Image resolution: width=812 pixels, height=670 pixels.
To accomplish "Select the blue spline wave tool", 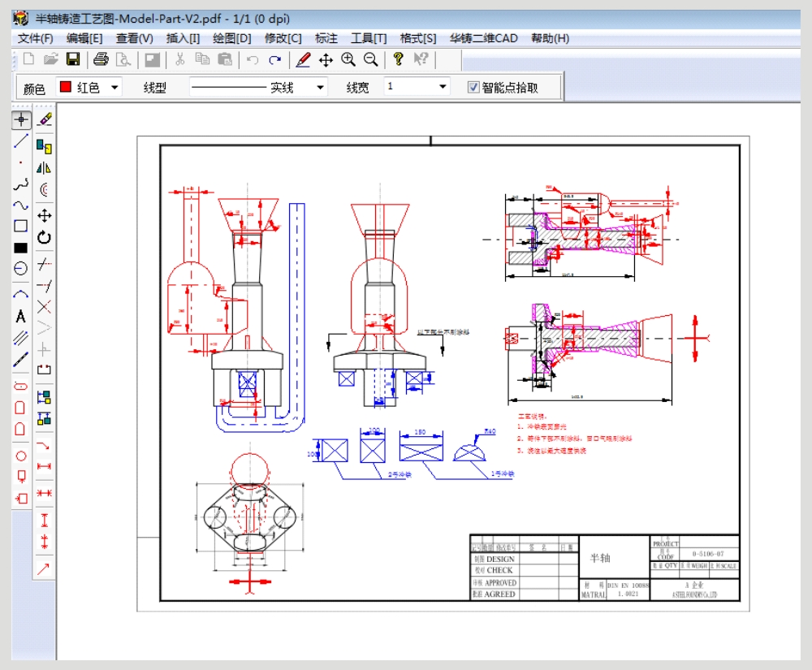I will [x=21, y=205].
